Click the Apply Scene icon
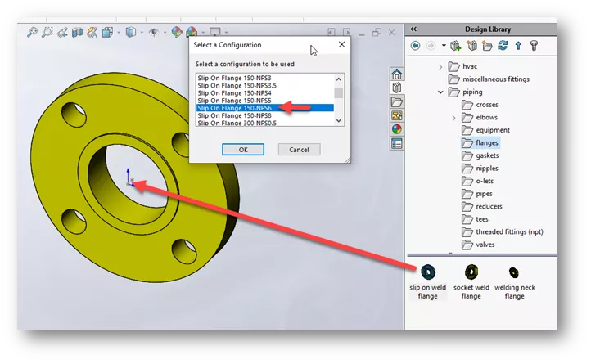 pyautogui.click(x=192, y=32)
